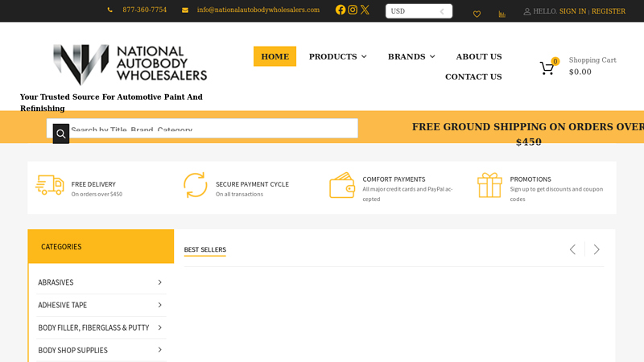Open the Contact Us page
The height and width of the screenshot is (362, 644).
pyautogui.click(x=473, y=76)
